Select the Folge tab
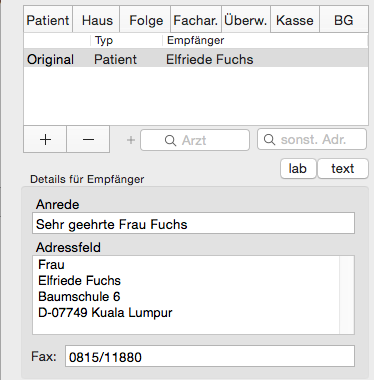 (x=146, y=20)
